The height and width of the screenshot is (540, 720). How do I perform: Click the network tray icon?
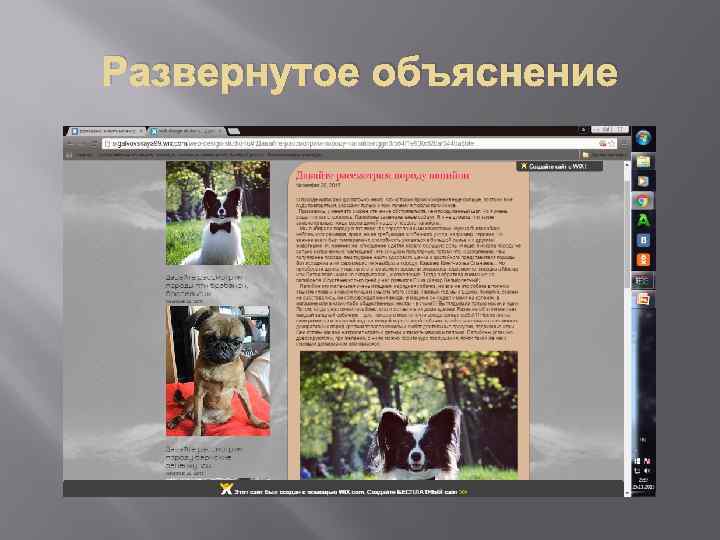pos(637,471)
